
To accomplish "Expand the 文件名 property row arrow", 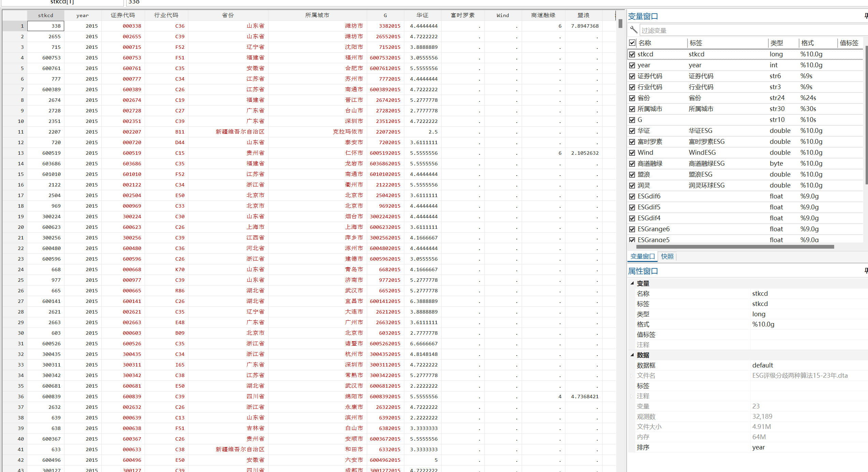I will (632, 375).
